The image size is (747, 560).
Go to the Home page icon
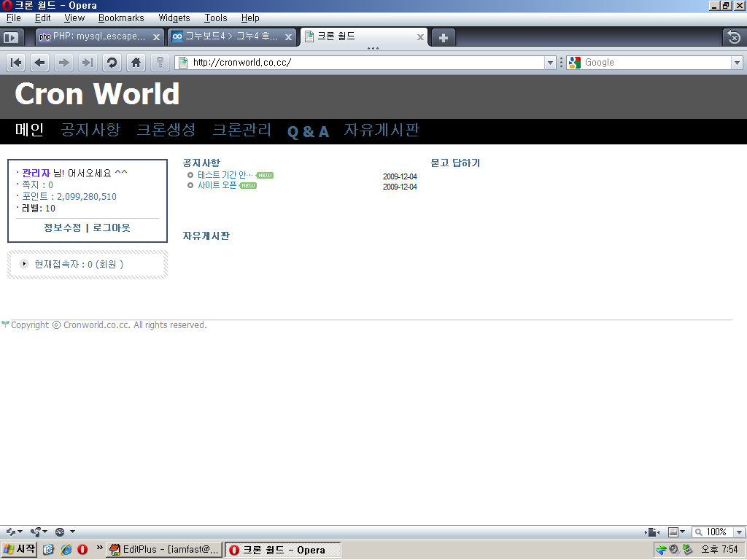pyautogui.click(x=136, y=63)
